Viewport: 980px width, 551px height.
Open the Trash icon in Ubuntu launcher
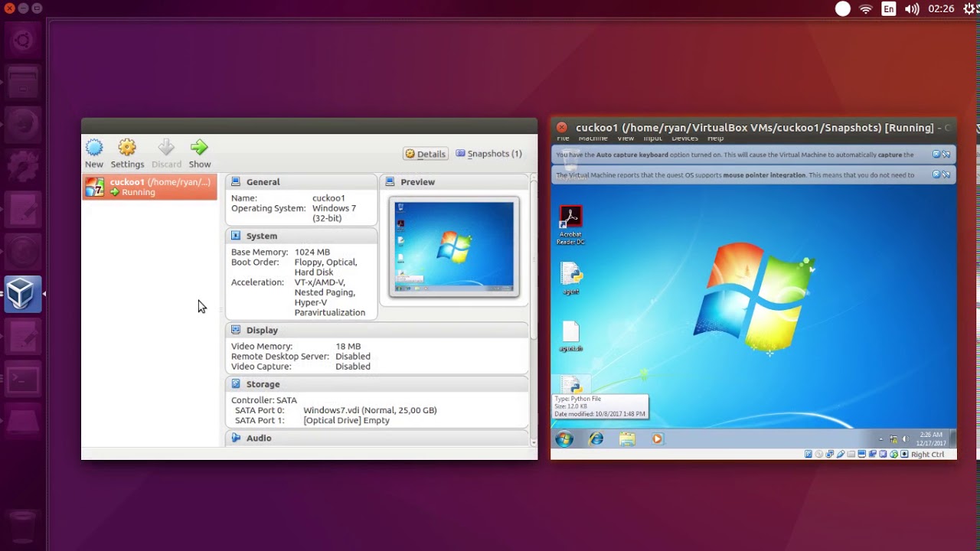(22, 527)
